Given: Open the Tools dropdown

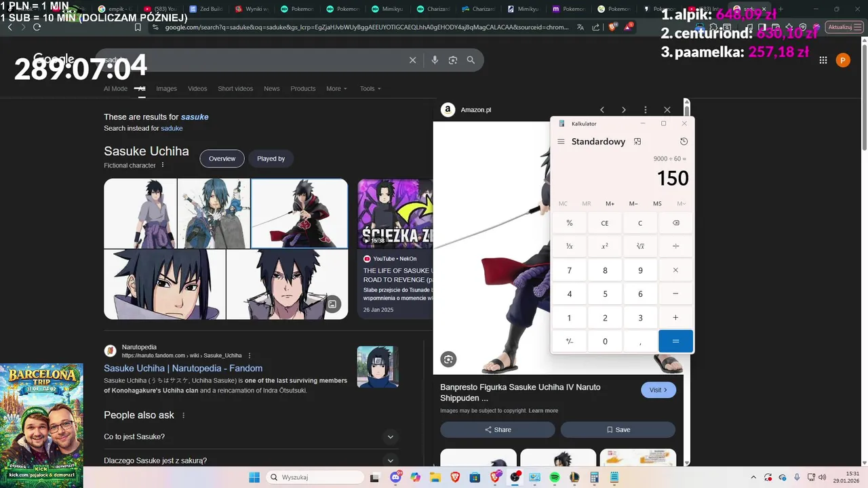Looking at the screenshot, I should [370, 89].
